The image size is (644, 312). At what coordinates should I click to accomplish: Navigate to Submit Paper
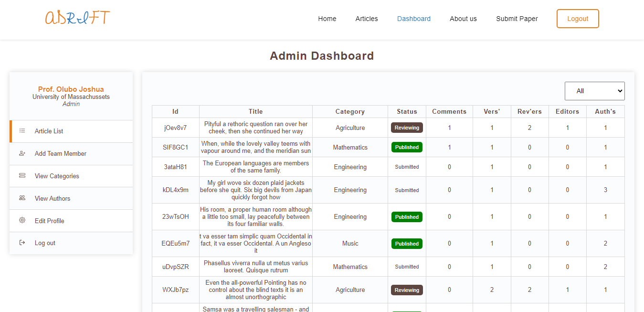[x=517, y=19]
